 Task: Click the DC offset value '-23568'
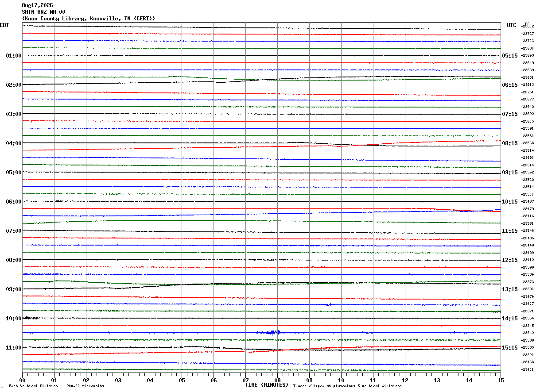527,143
